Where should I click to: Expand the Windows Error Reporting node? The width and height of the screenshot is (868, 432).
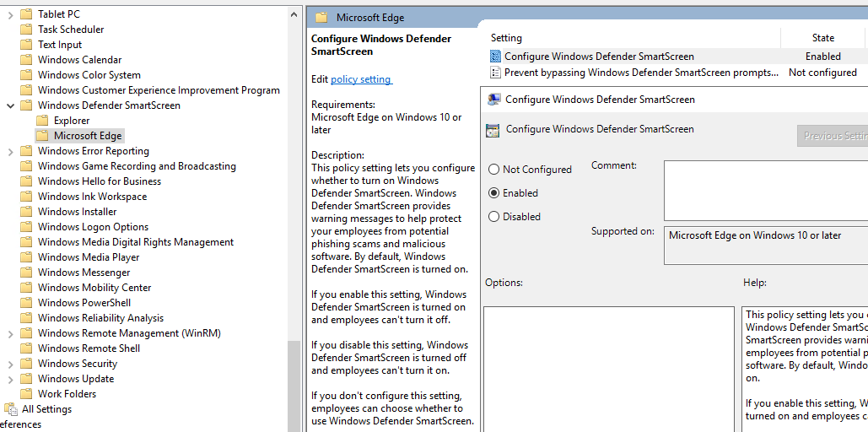(10, 151)
